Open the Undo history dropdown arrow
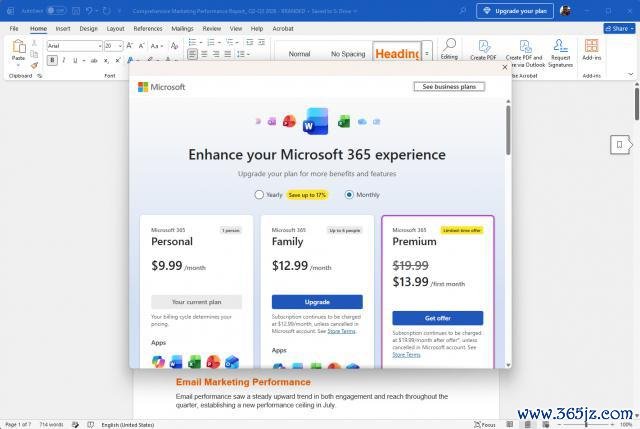The width and height of the screenshot is (640, 429). (x=96, y=11)
